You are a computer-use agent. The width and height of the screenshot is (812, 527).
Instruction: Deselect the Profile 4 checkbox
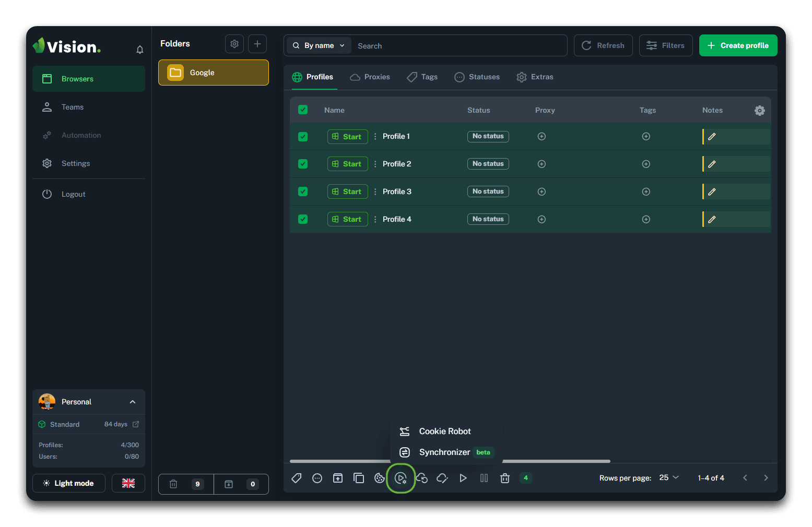303,219
